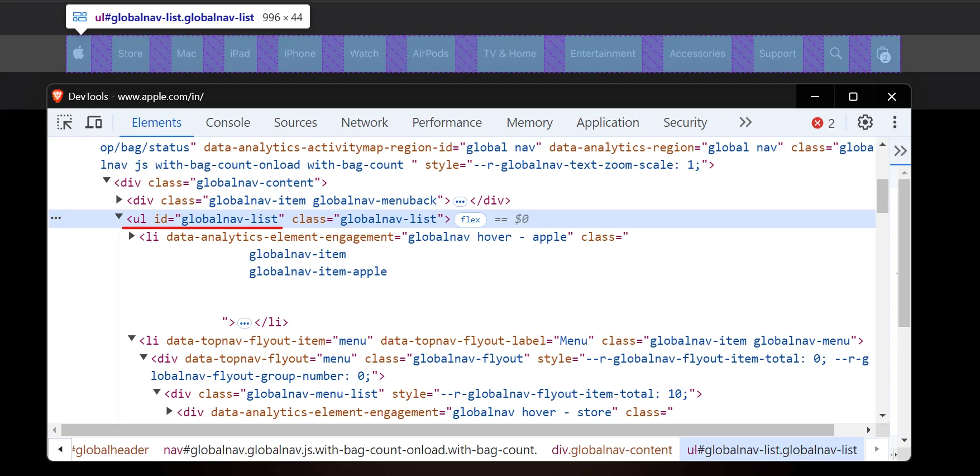Click vertical scrollbar down arrow in Elements

(882, 416)
